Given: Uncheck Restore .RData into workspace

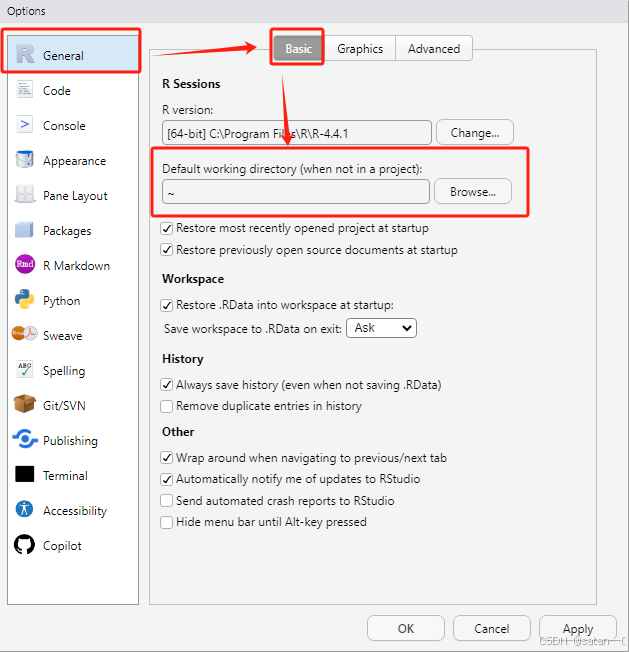Looking at the screenshot, I should 167,305.
